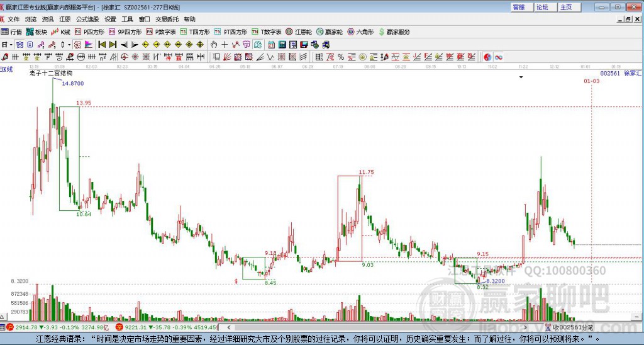Screen dimensions: 644x345
Task: Click the hand pan tool icon
Action: pyautogui.click(x=214, y=44)
